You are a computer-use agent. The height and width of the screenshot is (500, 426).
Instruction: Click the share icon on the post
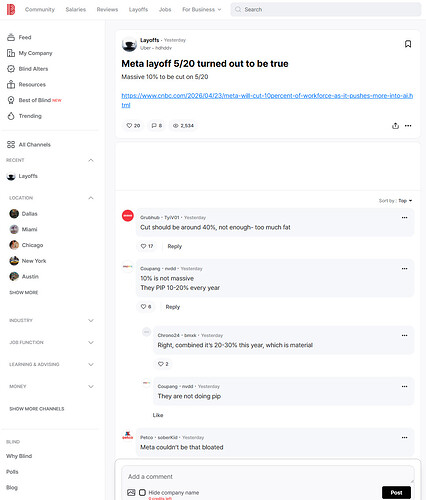pos(395,126)
